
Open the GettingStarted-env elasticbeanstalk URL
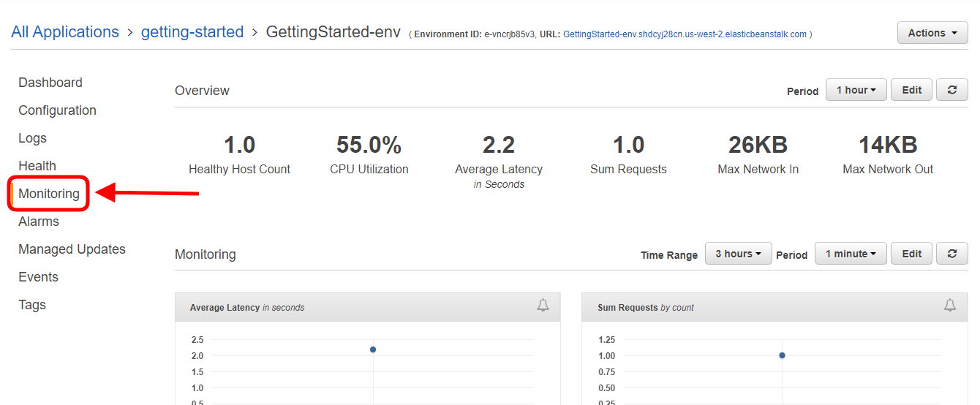pyautogui.click(x=685, y=34)
